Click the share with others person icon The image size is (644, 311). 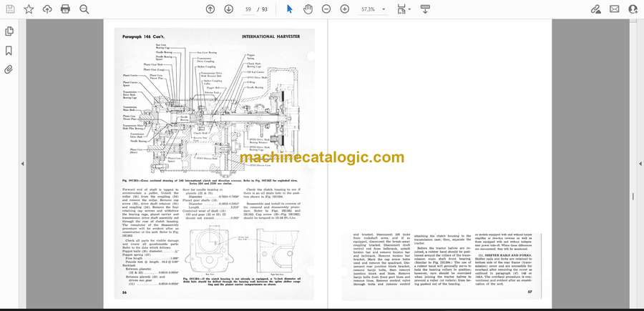pyautogui.click(x=633, y=9)
